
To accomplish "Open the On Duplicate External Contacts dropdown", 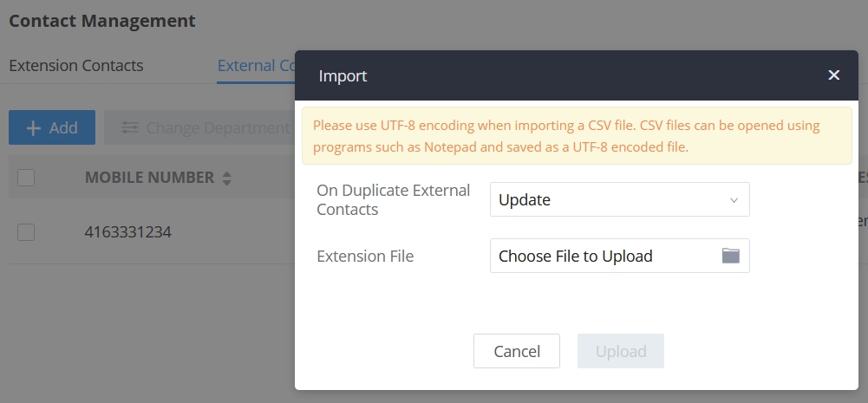I will tap(619, 199).
